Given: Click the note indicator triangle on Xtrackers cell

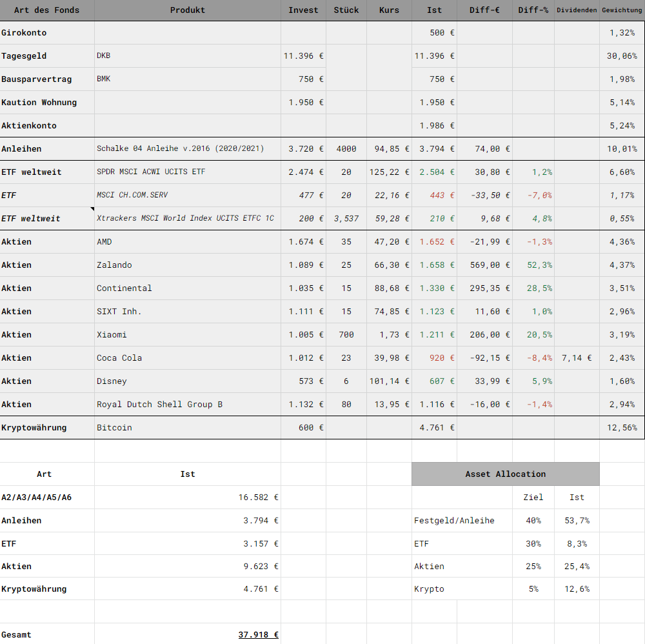Looking at the screenshot, I should click(92, 209).
